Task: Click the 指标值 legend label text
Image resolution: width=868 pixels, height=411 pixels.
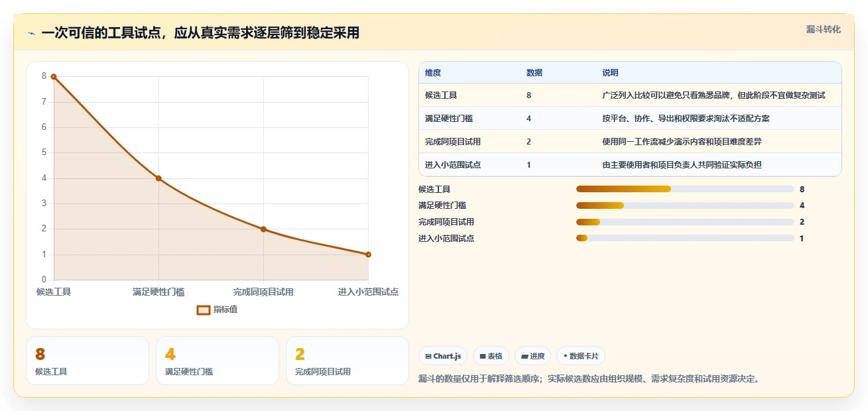Action: click(x=225, y=310)
